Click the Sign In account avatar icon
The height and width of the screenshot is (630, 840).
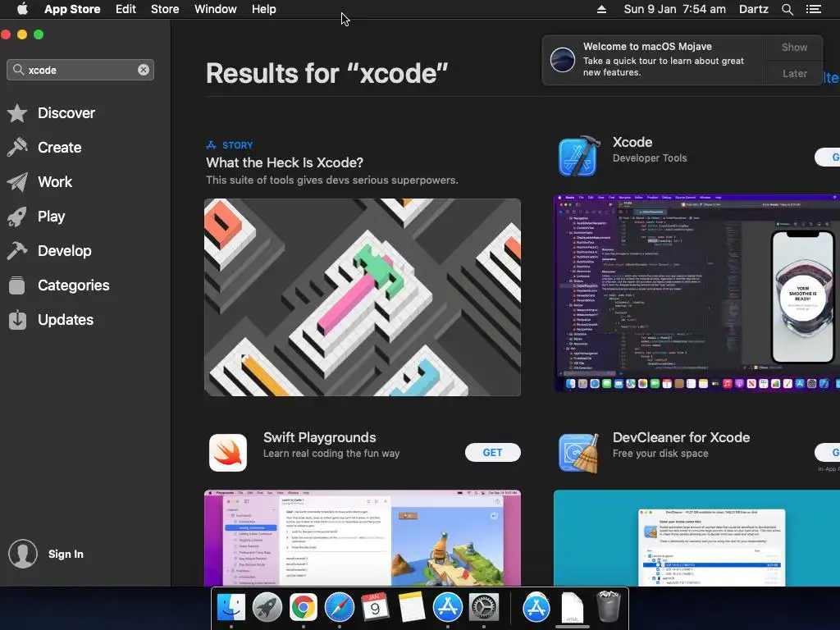pos(23,554)
